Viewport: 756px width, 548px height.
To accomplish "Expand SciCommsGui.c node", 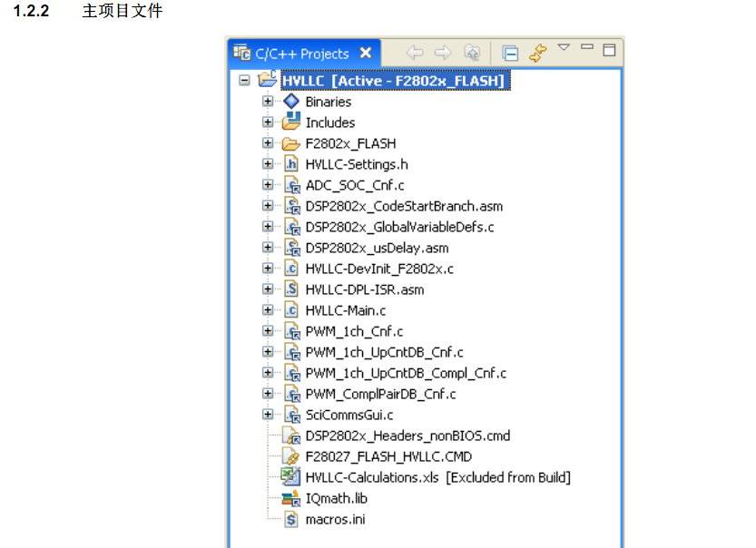I will (268, 414).
